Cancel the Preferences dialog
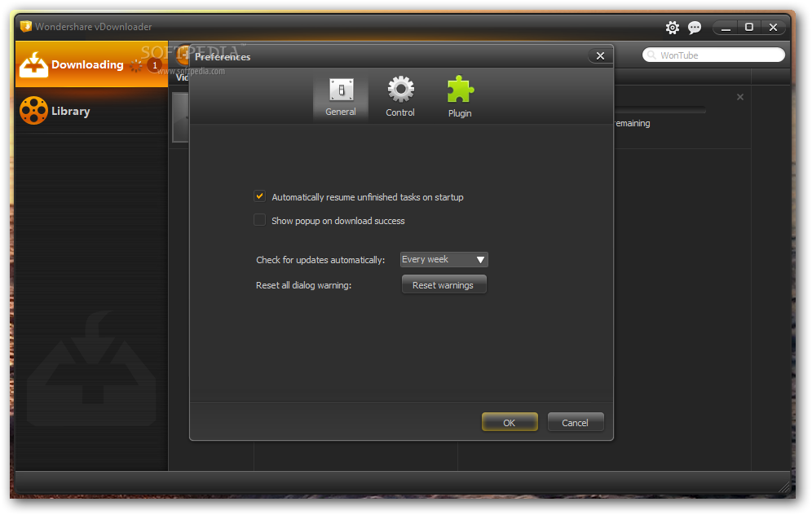Image resolution: width=812 pixels, height=515 pixels. (x=576, y=422)
